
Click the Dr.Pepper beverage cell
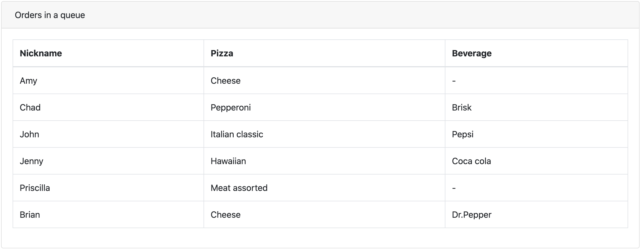click(x=471, y=215)
